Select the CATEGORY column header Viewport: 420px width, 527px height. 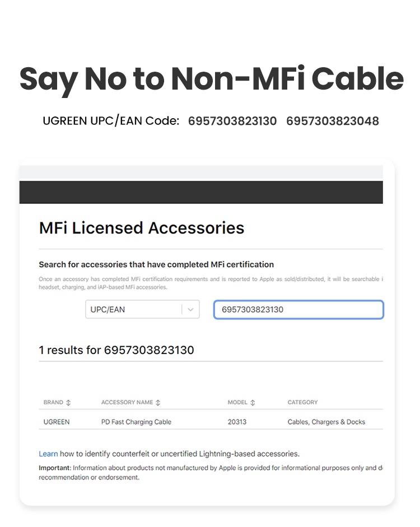[x=302, y=402]
